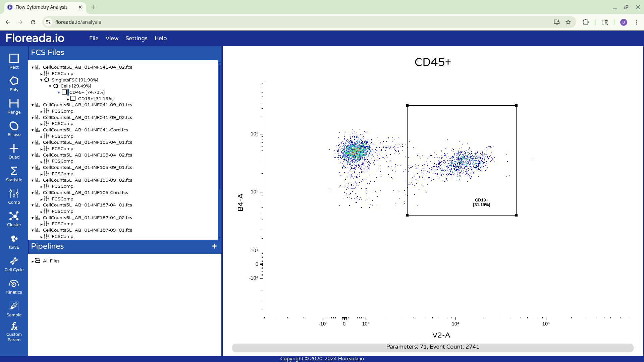644x362 pixels.
Task: Toggle the CD19+ gate checkbox
Action: (73, 99)
